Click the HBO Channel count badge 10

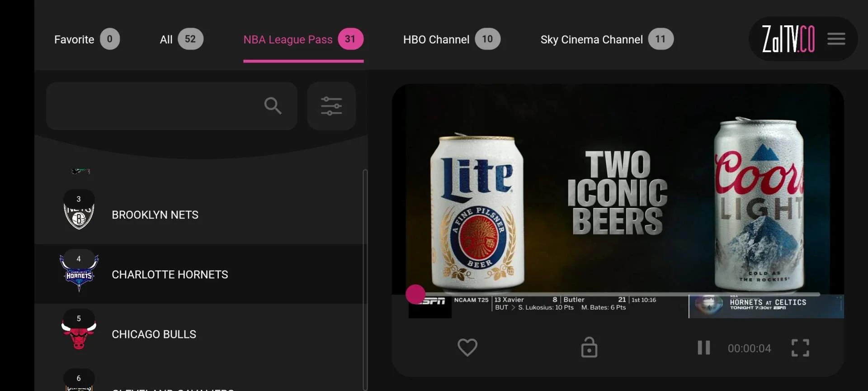(x=488, y=39)
